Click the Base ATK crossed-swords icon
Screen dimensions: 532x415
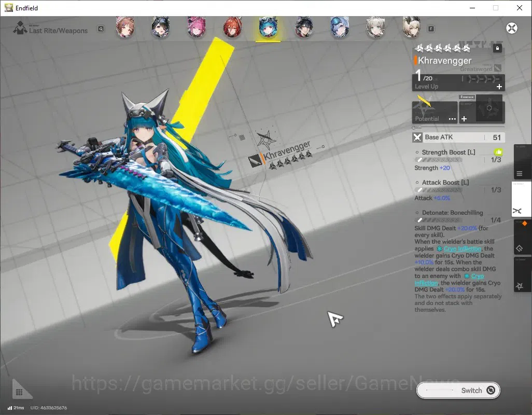pyautogui.click(x=417, y=137)
